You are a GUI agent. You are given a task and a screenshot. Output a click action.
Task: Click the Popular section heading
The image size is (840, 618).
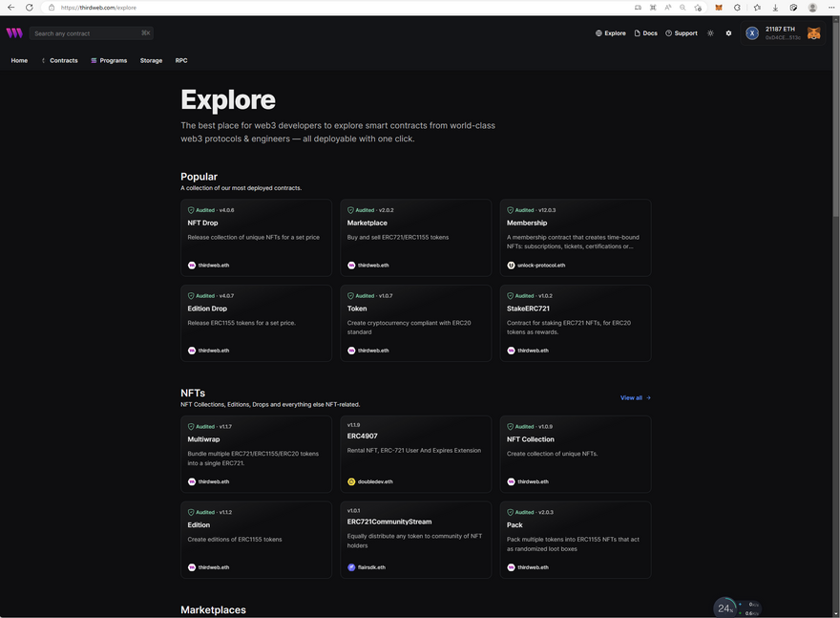click(199, 177)
